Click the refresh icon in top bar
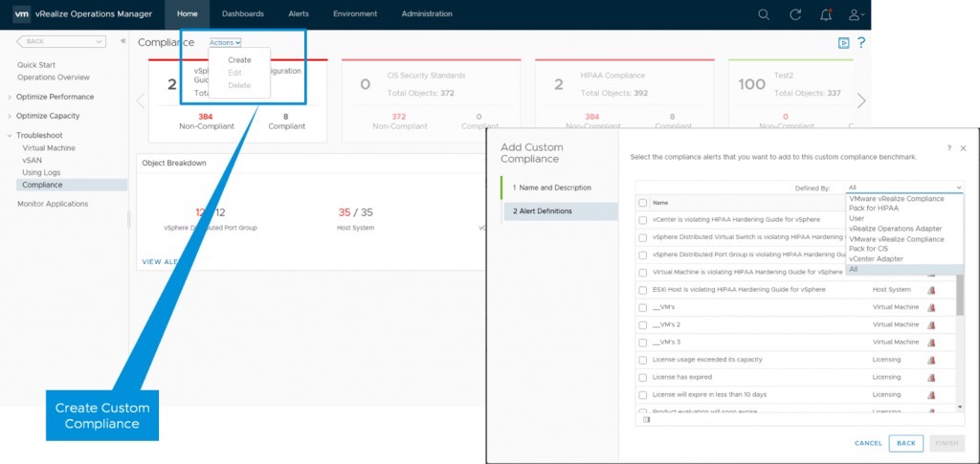The height and width of the screenshot is (464, 980). [794, 14]
